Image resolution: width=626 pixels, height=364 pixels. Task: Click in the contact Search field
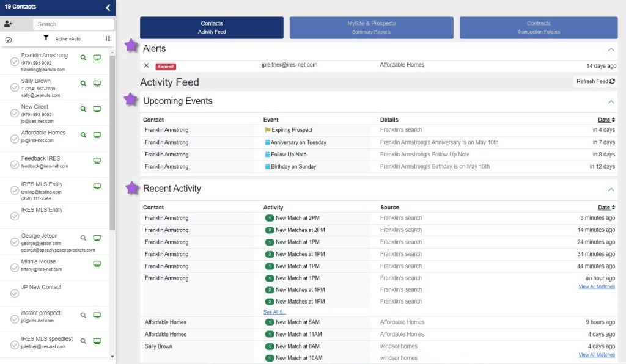tap(73, 24)
